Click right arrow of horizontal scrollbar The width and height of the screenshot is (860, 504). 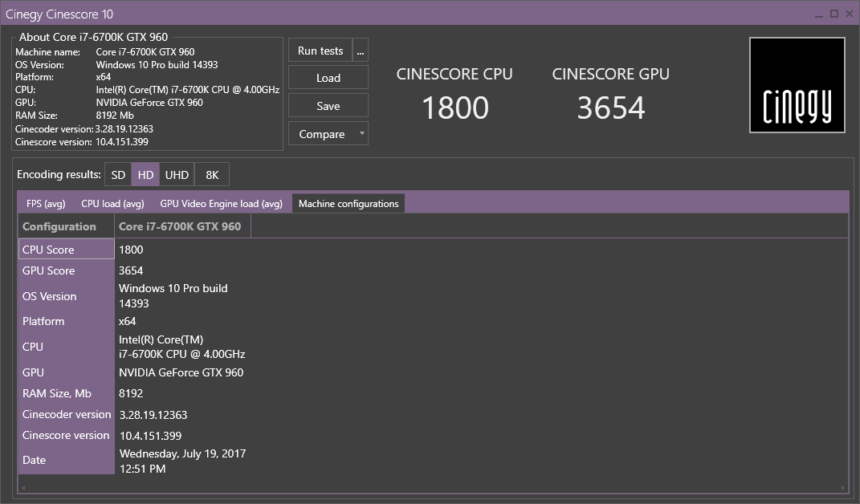point(843,487)
